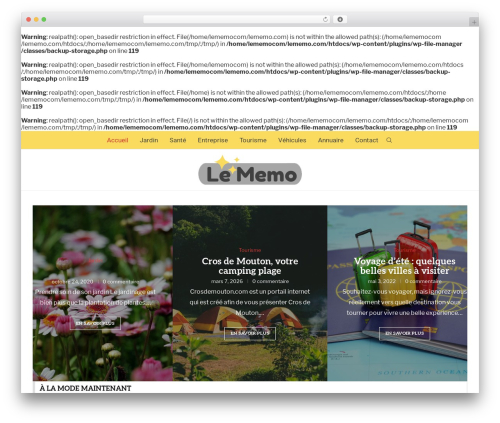The width and height of the screenshot is (500, 423).
Task: Open the Véhicules menu item
Action: tap(292, 140)
